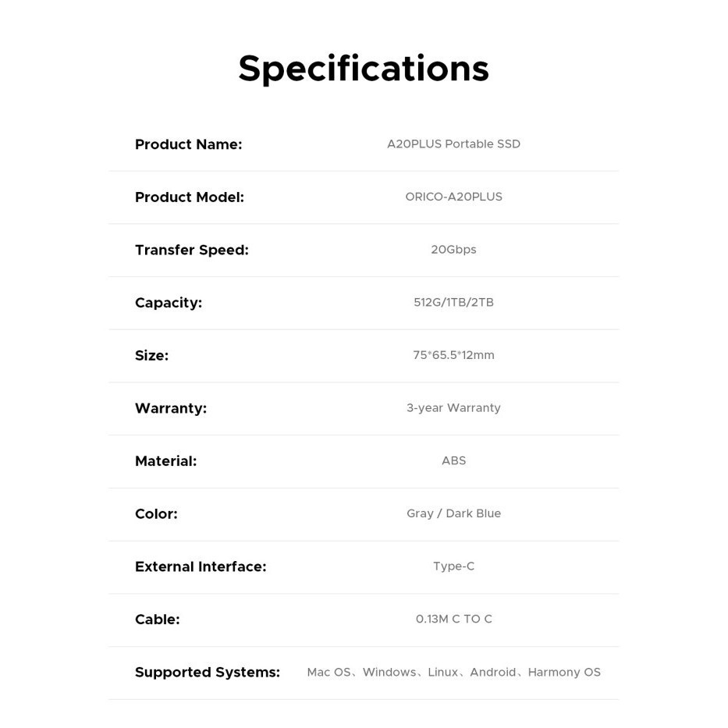Select the 512G/1TB/2TB capacity value
Viewport: 728px width, 728px height.
tap(453, 303)
